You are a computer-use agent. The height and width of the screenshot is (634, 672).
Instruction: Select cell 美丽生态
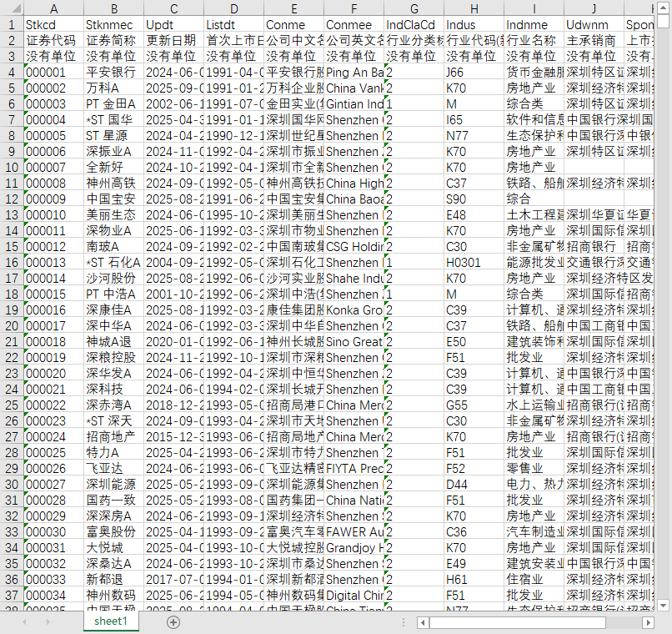[x=114, y=214]
